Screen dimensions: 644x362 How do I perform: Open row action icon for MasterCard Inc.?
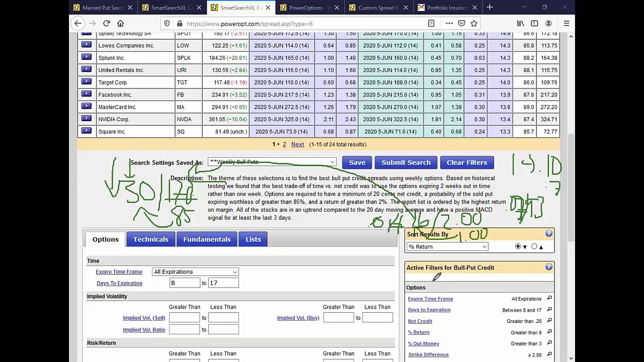click(x=86, y=106)
